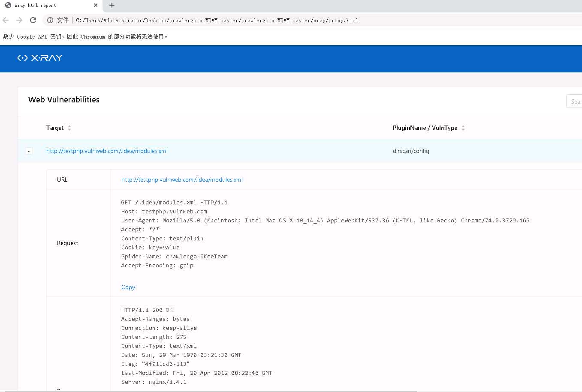Image resolution: width=582 pixels, height=392 pixels.
Task: Click Copy under the request block
Action: click(x=128, y=287)
